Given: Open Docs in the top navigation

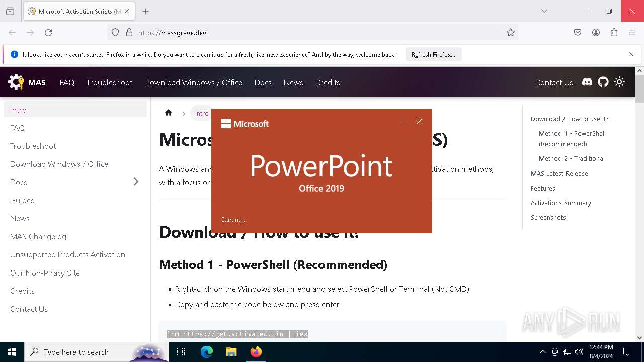Looking at the screenshot, I should pyautogui.click(x=263, y=82).
